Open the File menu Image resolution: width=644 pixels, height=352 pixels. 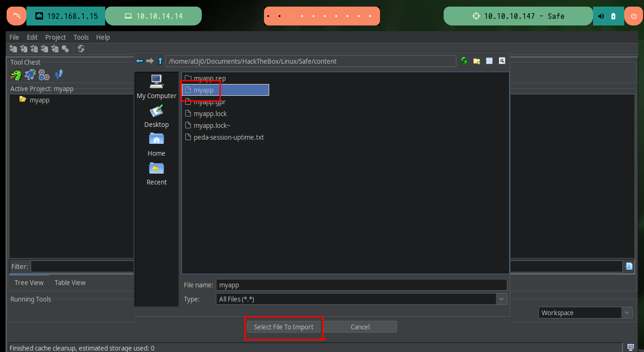(x=14, y=37)
